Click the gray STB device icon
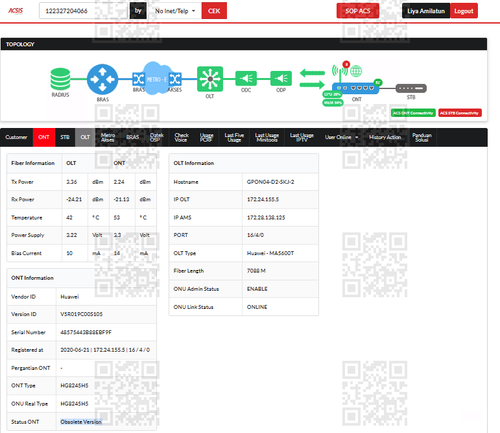This screenshot has width=500, height=433. pos(411,88)
